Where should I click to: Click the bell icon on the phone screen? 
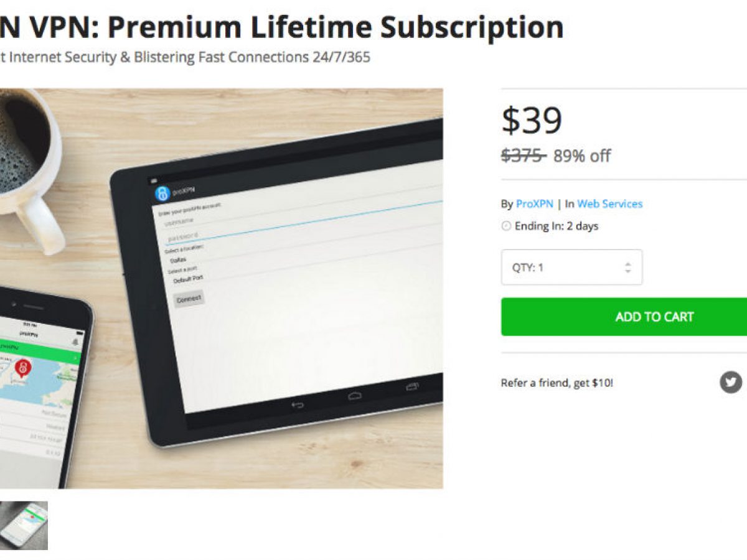76,342
